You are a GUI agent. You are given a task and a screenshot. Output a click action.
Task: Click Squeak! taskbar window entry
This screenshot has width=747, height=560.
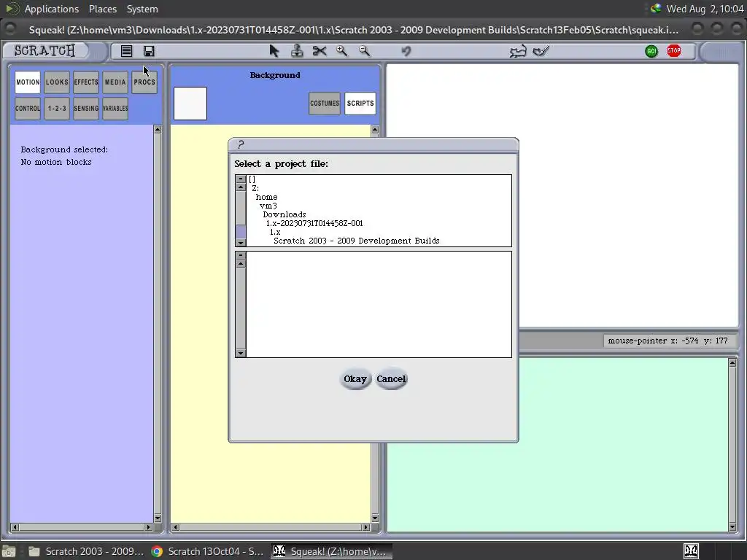pos(332,551)
